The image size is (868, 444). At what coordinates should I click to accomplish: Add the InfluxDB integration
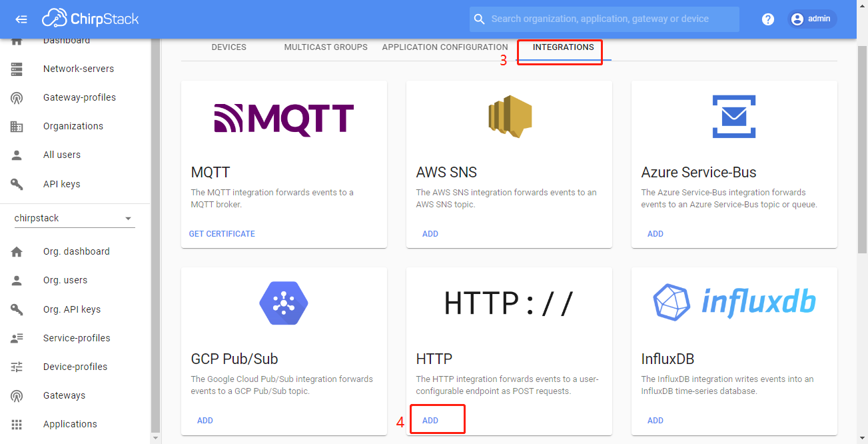655,421
